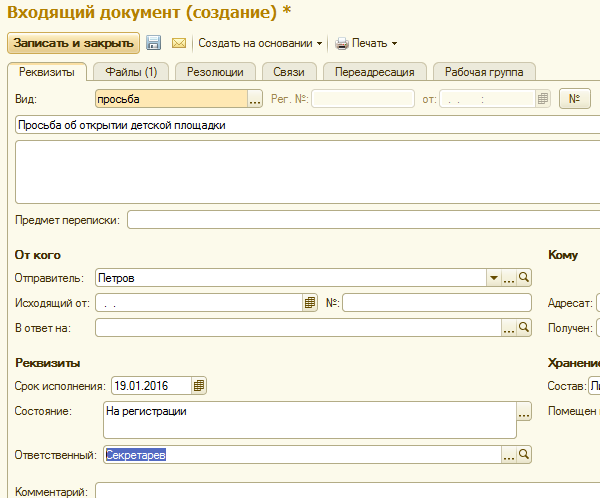This screenshot has height=498, width=600.
Task: Open the Печать dropdown menu
Action: (x=366, y=43)
